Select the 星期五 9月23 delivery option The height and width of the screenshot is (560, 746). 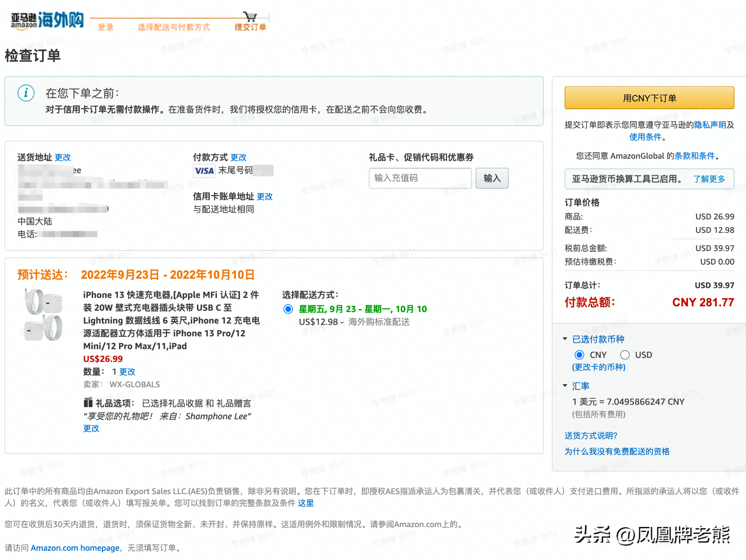pyautogui.click(x=288, y=309)
